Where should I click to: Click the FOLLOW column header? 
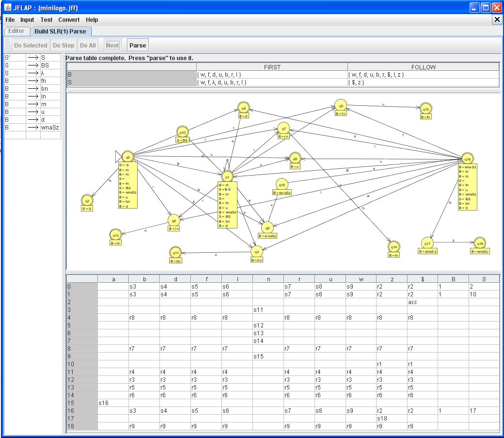click(x=423, y=67)
